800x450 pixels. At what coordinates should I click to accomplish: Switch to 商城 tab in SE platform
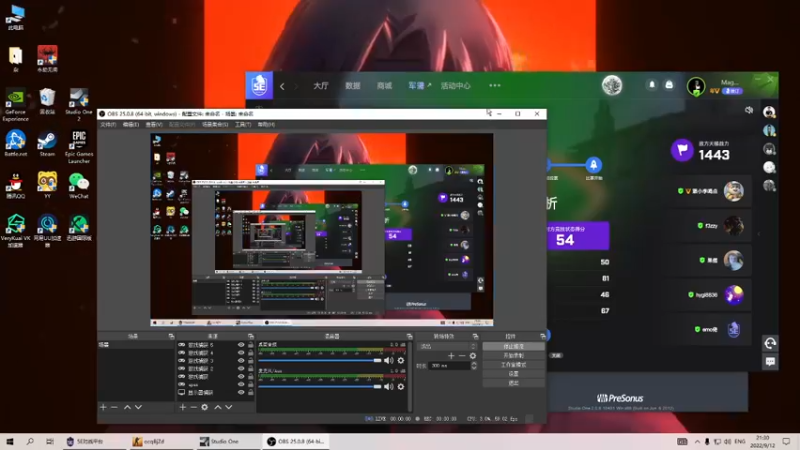pyautogui.click(x=384, y=86)
